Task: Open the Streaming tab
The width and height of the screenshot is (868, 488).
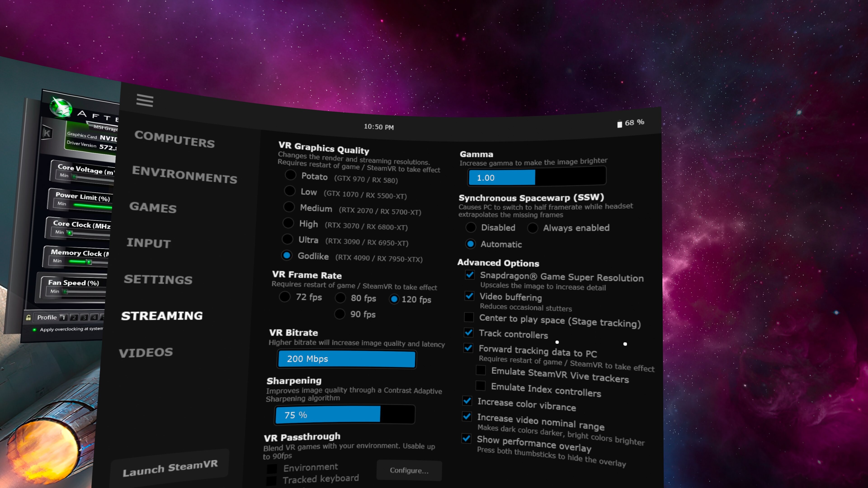Action: coord(162,316)
